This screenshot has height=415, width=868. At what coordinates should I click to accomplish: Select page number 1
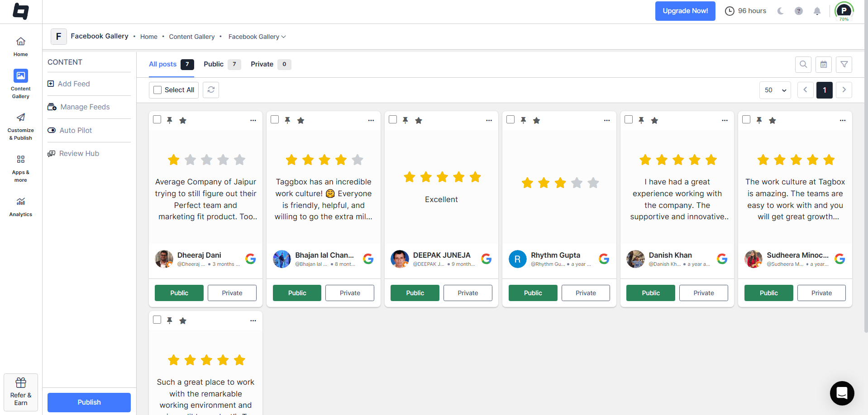click(825, 90)
